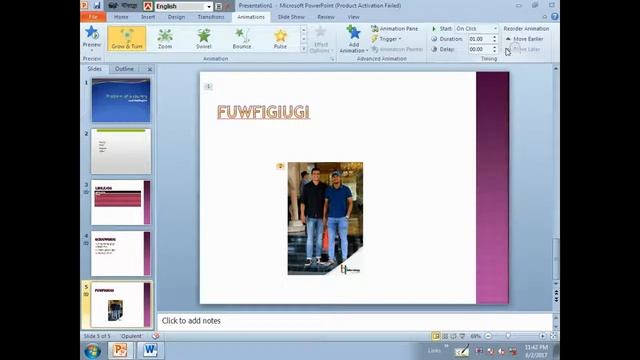Close the slides thumbnail pane

click(150, 69)
